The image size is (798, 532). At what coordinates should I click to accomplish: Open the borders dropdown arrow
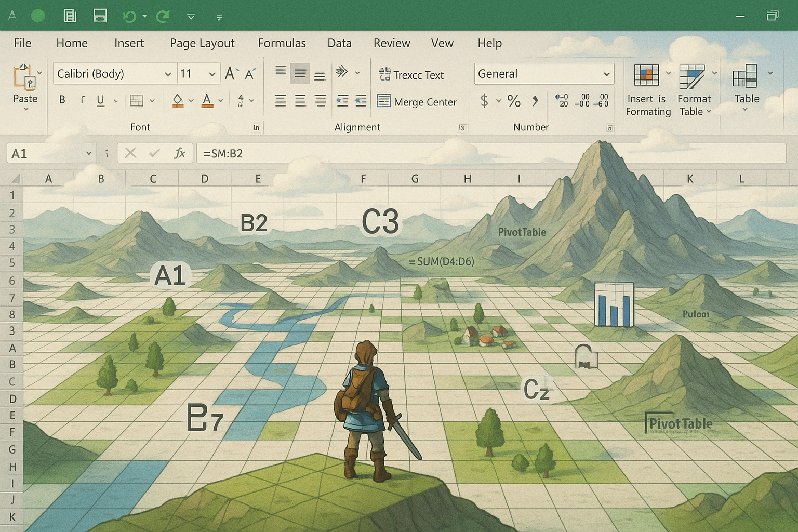[x=152, y=101]
